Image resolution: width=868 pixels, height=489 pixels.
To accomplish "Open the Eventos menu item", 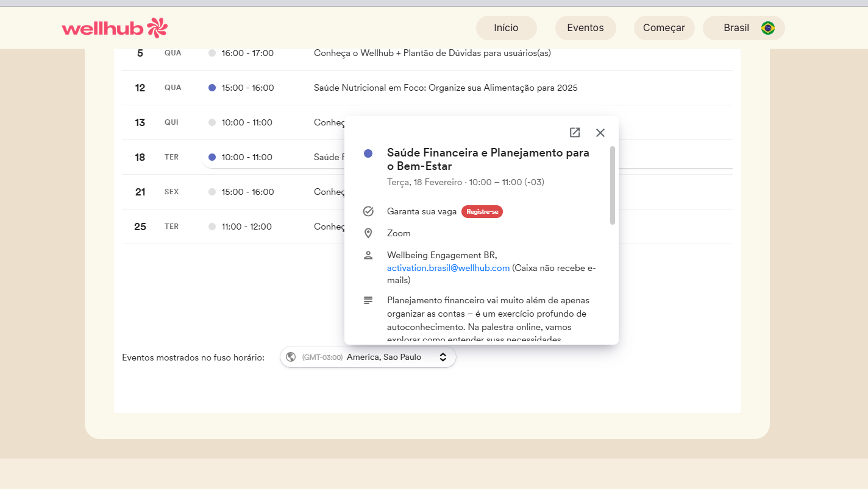I will [x=585, y=28].
